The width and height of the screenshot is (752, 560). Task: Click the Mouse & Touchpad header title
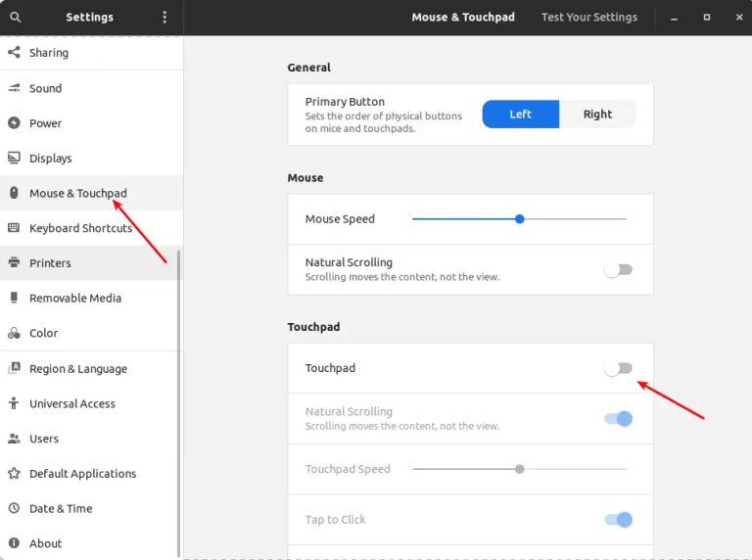(463, 18)
